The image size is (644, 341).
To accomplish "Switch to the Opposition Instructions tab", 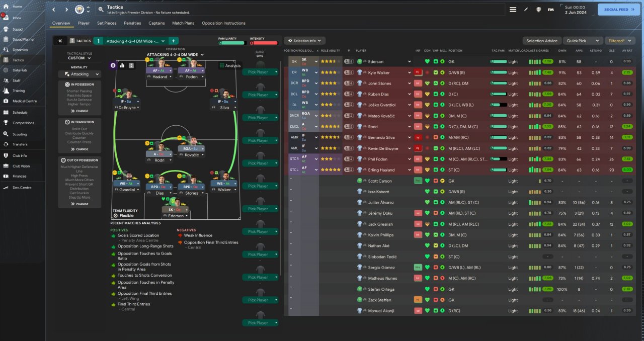I will point(223,23).
